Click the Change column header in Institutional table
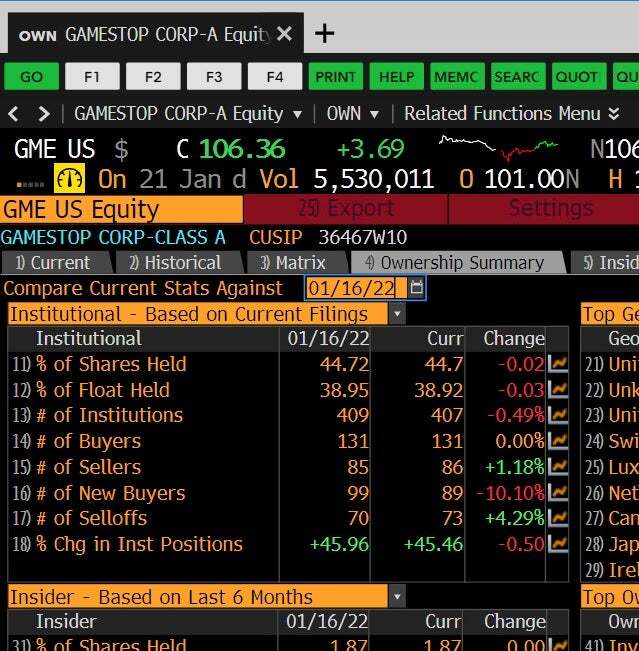The height and width of the screenshot is (651, 639). click(x=514, y=338)
